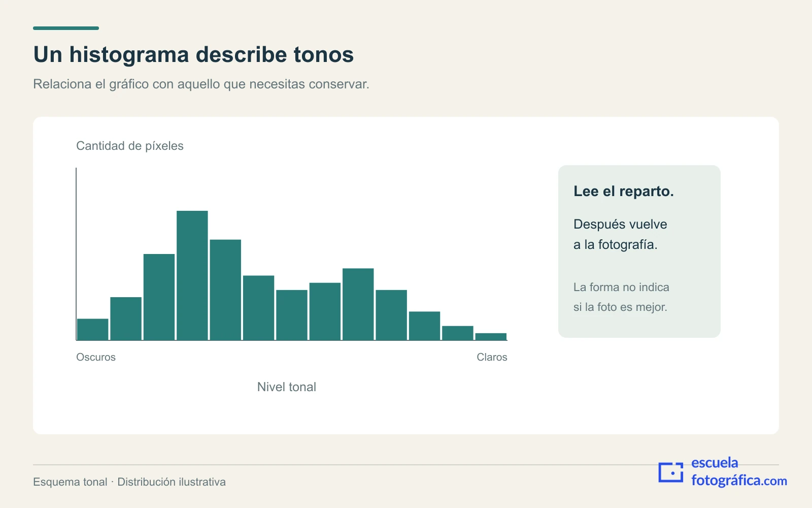812x508 pixels.
Task: Open the escuela fotográfica.com link
Action: click(x=739, y=472)
